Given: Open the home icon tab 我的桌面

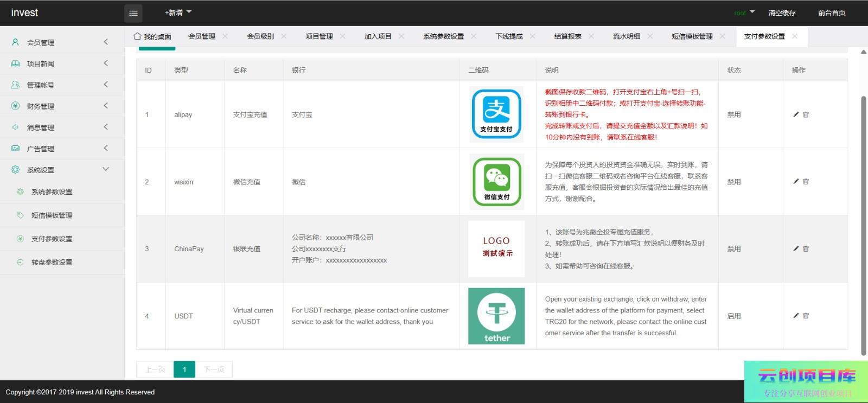Looking at the screenshot, I should click(152, 36).
